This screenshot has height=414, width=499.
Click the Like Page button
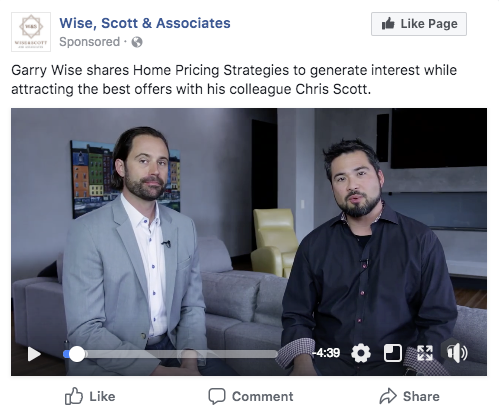click(x=419, y=24)
